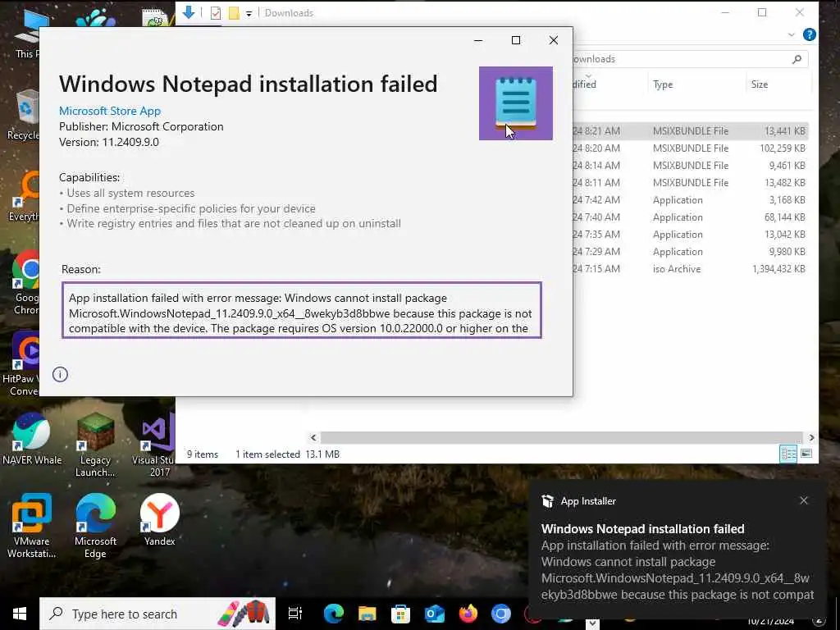The image size is (840, 630).
Task: Click the Properties quick access icon in Explorer
Action: point(216,13)
